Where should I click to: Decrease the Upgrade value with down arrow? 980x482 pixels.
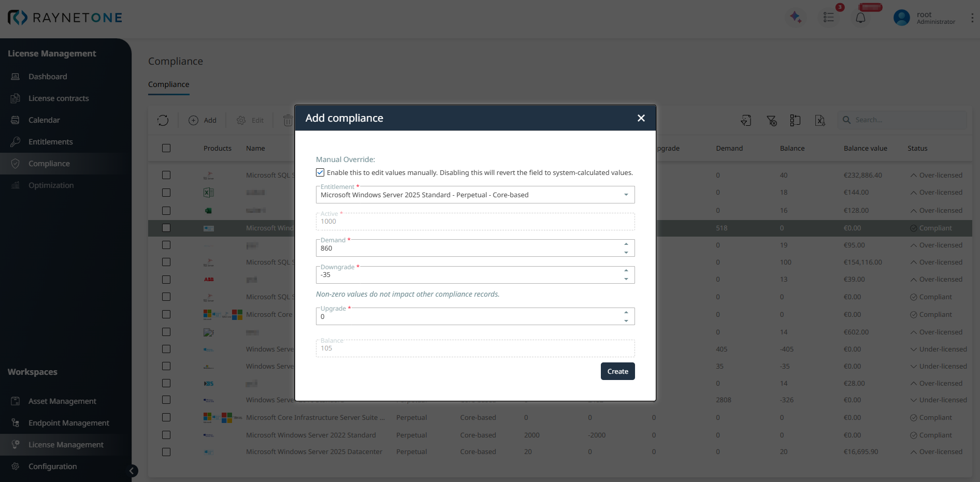tap(626, 321)
